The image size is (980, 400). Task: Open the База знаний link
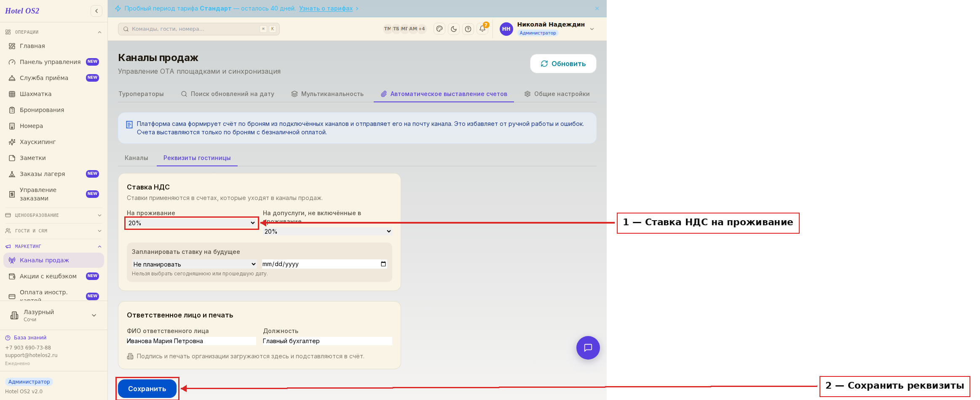click(x=30, y=338)
